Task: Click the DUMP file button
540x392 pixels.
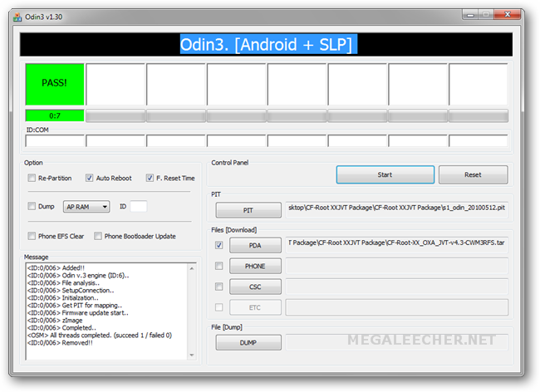Action: (248, 342)
